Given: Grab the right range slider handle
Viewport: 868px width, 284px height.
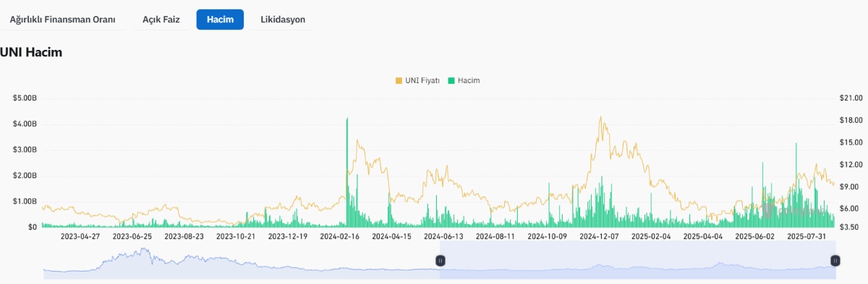Looking at the screenshot, I should [835, 260].
